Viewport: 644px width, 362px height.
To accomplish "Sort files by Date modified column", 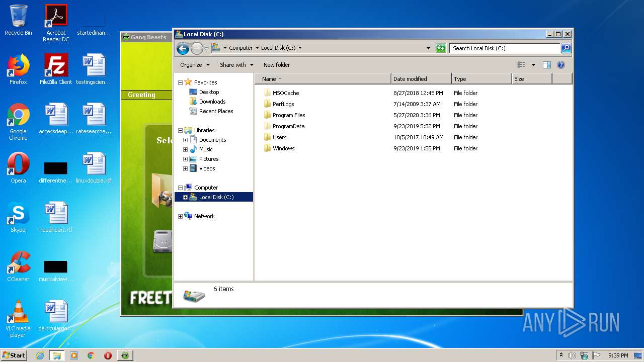I will click(x=421, y=79).
